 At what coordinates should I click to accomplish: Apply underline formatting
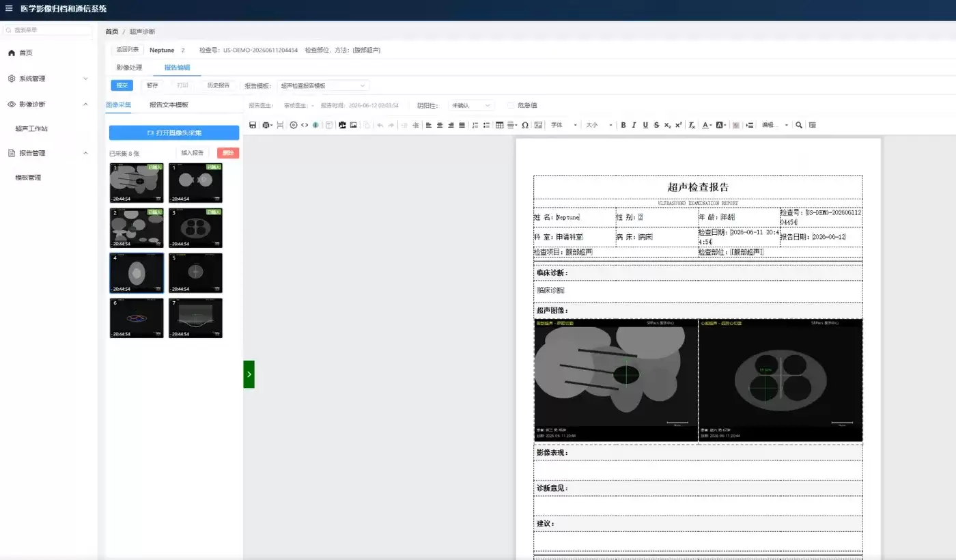tap(645, 125)
